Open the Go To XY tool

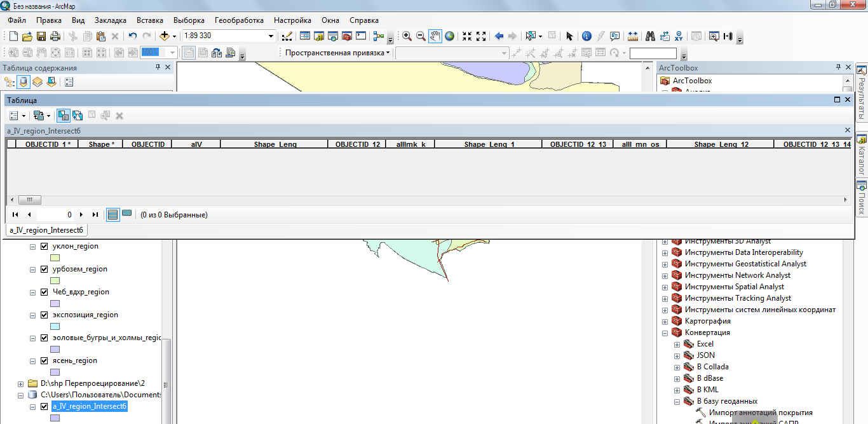click(679, 36)
